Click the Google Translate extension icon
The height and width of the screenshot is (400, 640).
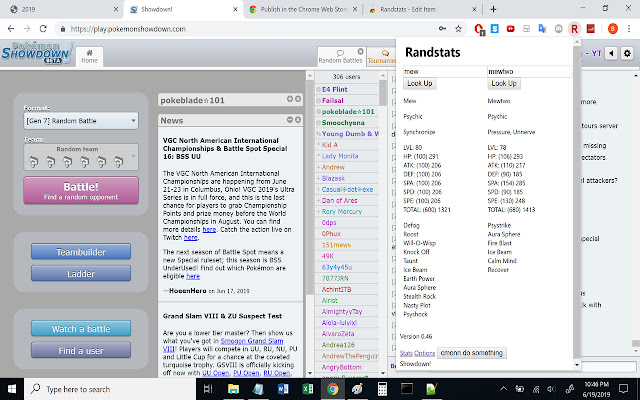(542, 29)
